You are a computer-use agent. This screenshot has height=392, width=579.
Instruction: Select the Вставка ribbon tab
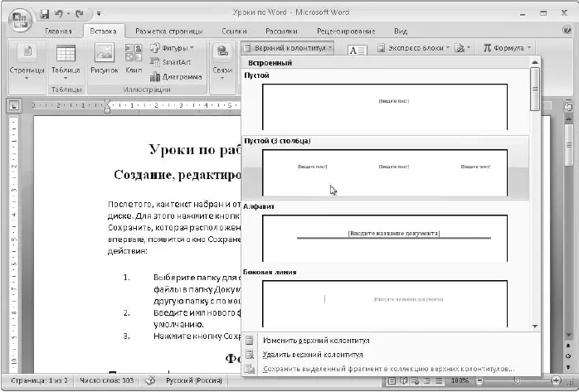104,31
